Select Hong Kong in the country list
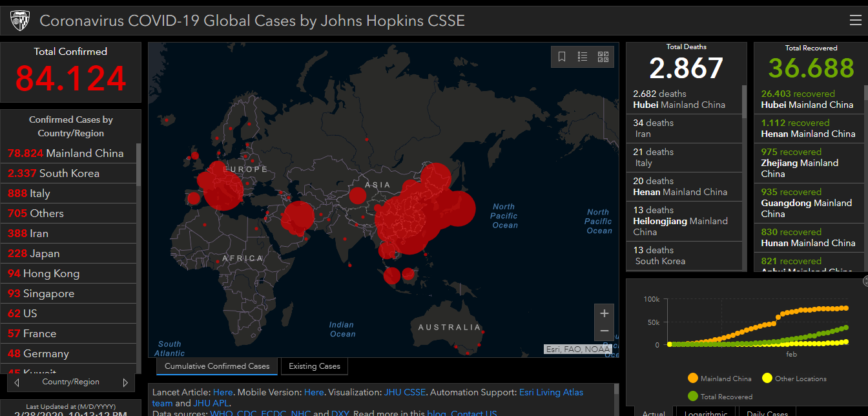868x416 pixels. point(70,274)
